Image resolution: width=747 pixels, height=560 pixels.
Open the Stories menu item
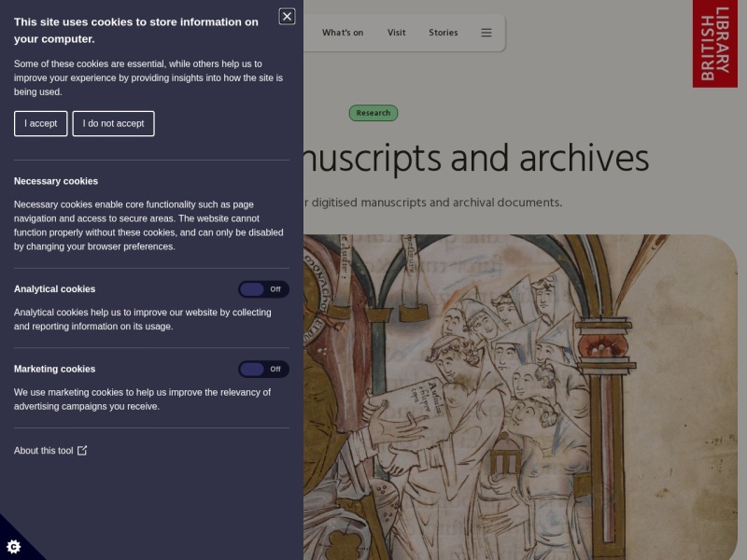click(443, 33)
